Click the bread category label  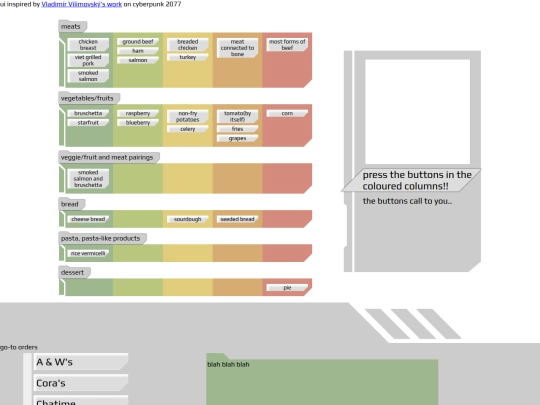[71, 204]
